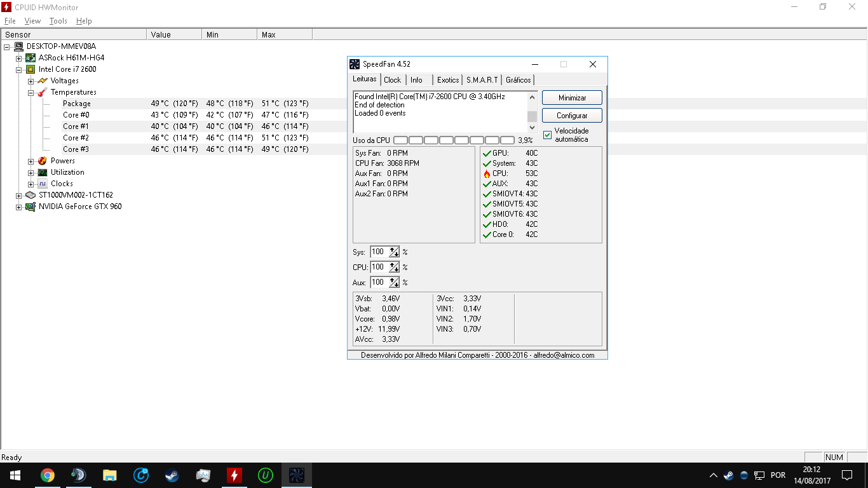Image resolution: width=868 pixels, height=488 pixels.
Task: Click the Sys fan speed stepper arrows
Action: [x=395, y=252]
